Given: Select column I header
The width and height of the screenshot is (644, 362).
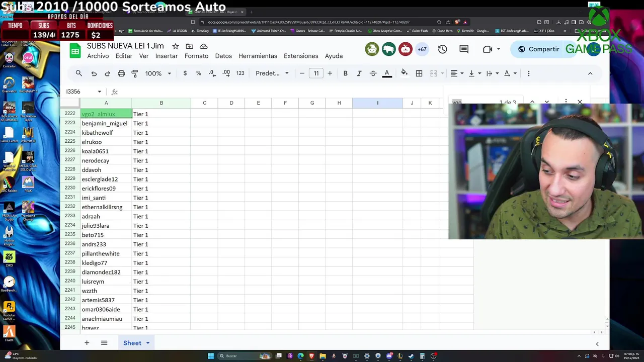Looking at the screenshot, I should (377, 103).
